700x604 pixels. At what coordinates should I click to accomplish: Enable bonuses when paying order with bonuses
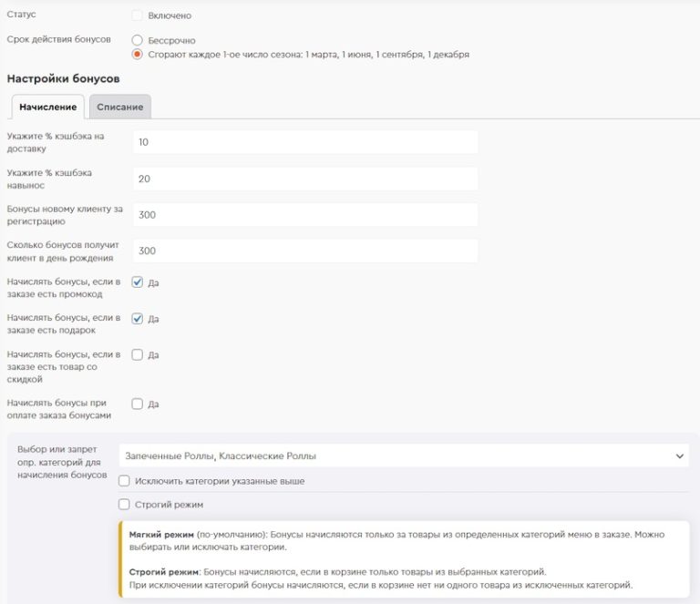point(138,404)
